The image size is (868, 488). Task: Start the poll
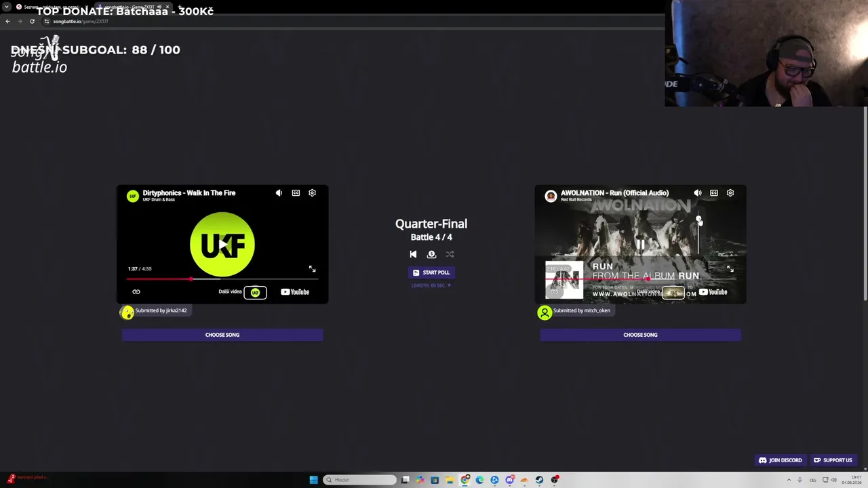(431, 272)
